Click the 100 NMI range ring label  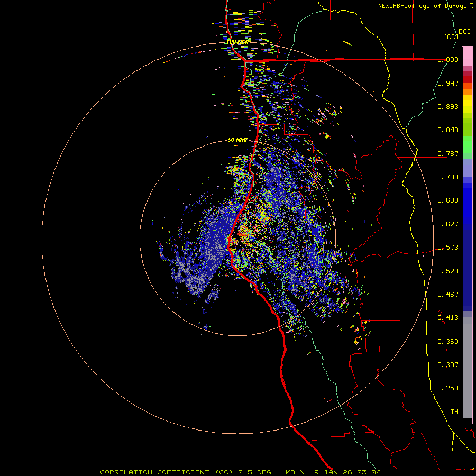click(x=237, y=42)
